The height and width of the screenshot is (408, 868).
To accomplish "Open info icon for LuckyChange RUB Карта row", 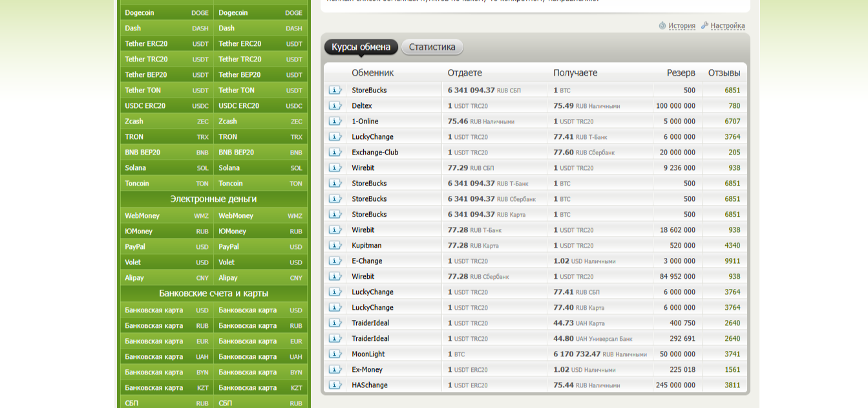I will [335, 307].
